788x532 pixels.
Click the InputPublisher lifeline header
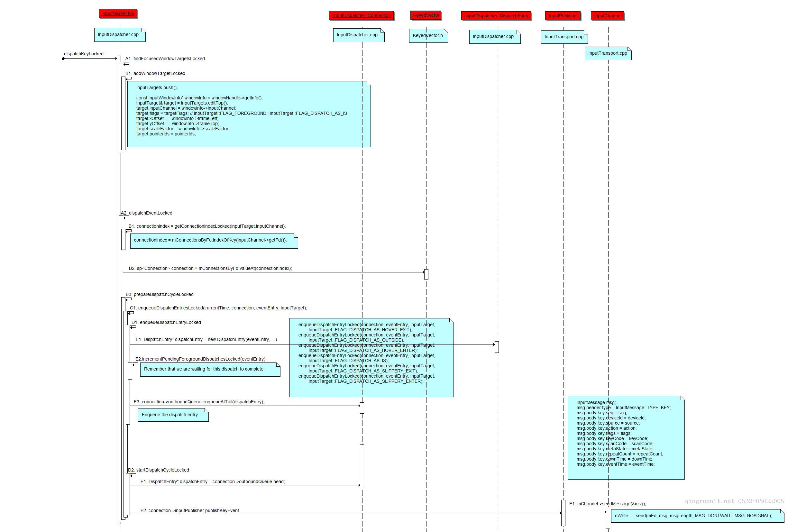[x=563, y=16]
